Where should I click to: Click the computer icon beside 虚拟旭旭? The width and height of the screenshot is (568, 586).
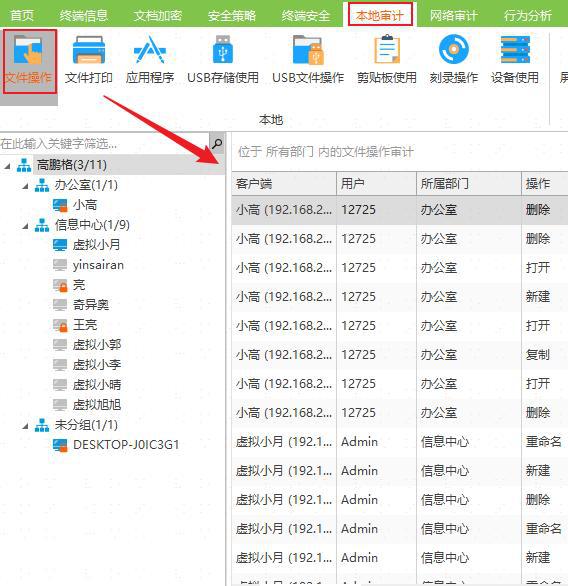tap(60, 405)
